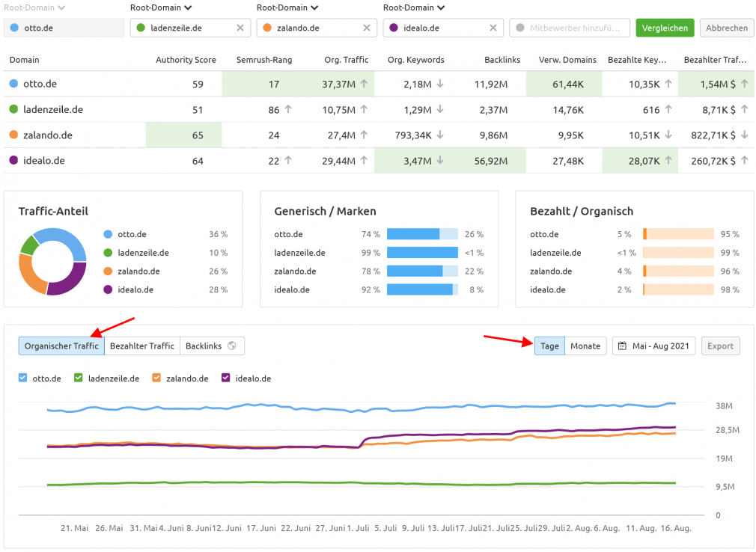Click Authority Score 65 for zalando.de
This screenshot has height=552, width=756.
click(x=183, y=135)
